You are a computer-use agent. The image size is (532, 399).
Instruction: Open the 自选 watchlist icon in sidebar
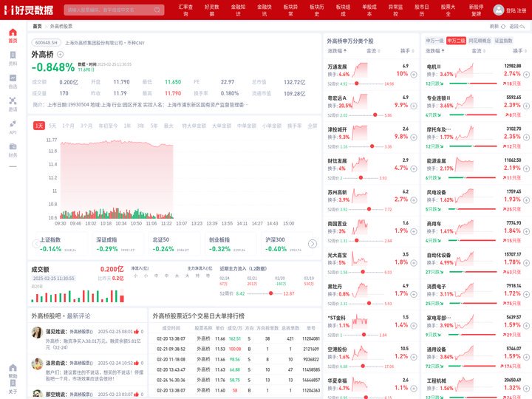click(x=13, y=78)
